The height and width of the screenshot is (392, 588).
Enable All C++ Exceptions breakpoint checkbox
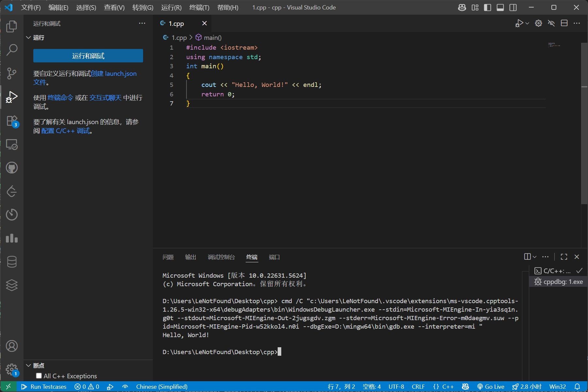tap(39, 376)
